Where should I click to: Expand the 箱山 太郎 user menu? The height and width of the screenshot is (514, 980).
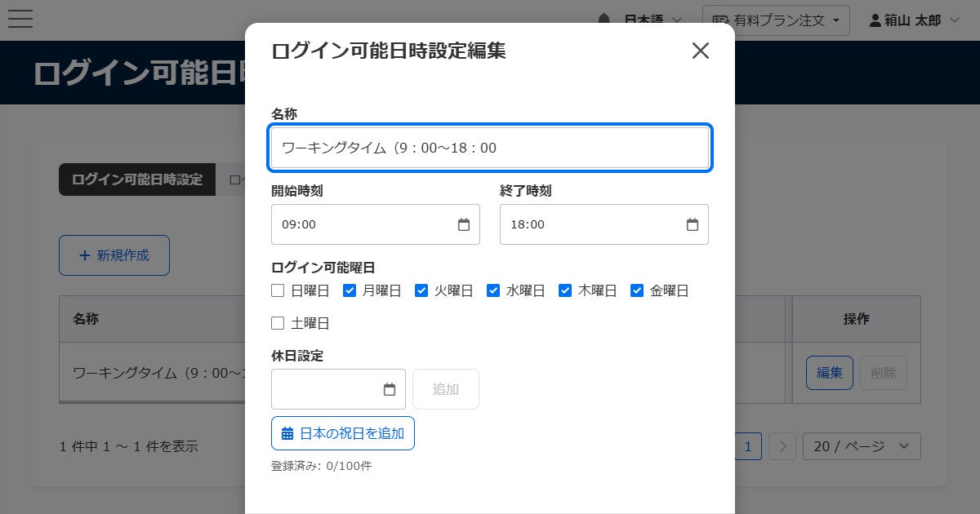pos(915,20)
